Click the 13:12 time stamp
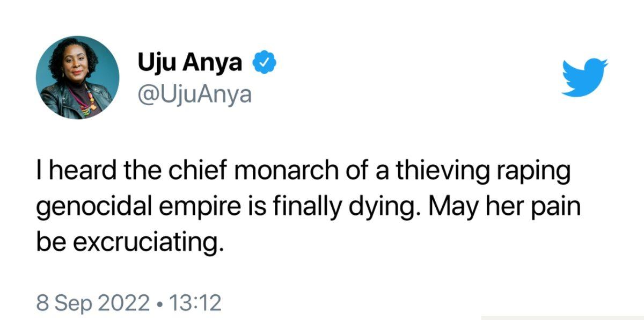The height and width of the screenshot is (320, 644). [195, 303]
